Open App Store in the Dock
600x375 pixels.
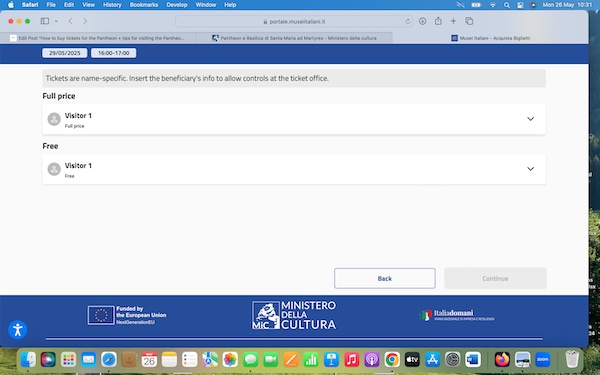pyautogui.click(x=432, y=360)
